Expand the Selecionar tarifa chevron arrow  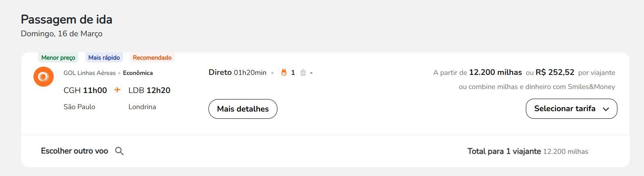[606, 109]
